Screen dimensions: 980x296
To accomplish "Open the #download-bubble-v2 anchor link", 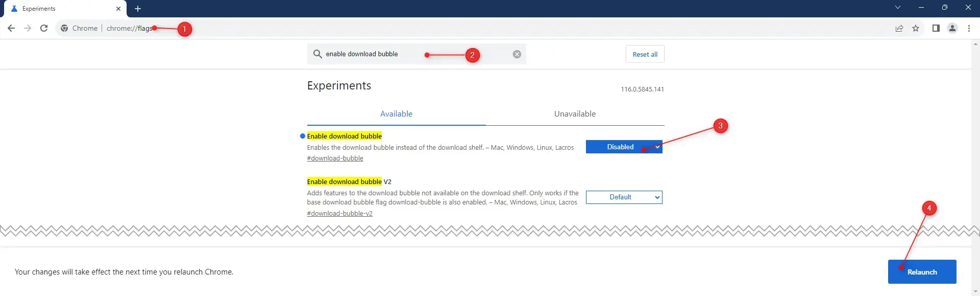I will click(339, 214).
